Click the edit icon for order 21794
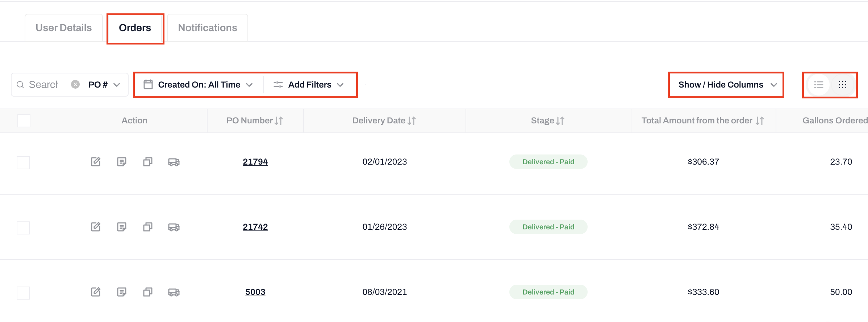 click(96, 162)
